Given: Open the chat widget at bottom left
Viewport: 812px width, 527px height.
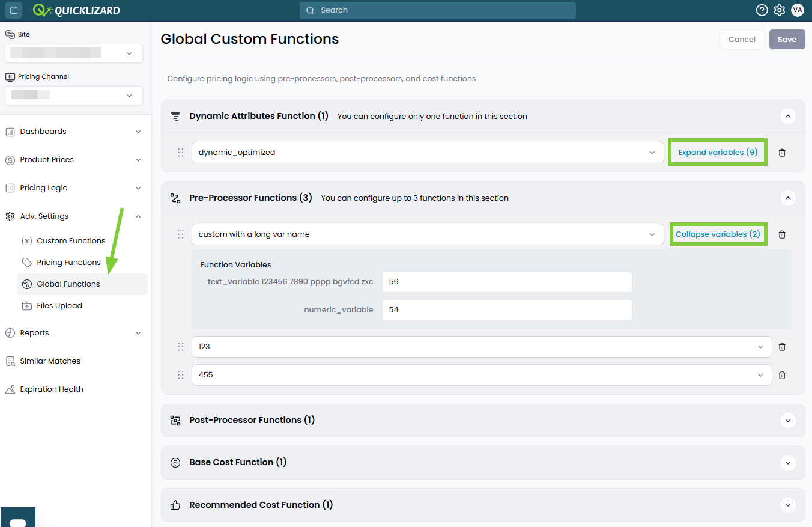Looking at the screenshot, I should tap(18, 517).
